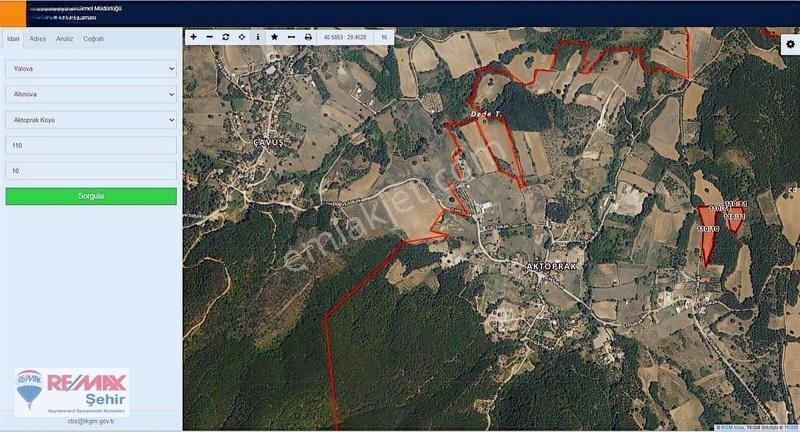Locate my position with the crosshair icon

[x=242, y=37]
